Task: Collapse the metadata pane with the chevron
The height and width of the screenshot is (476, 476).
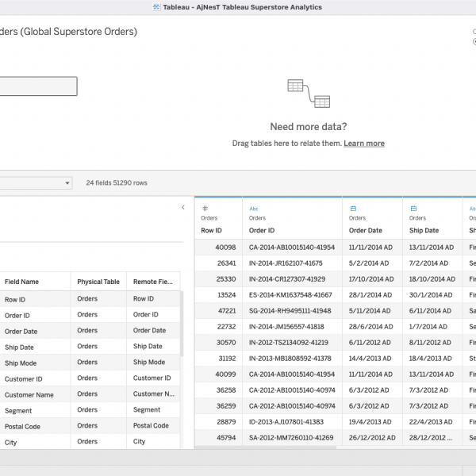Action: [x=183, y=208]
